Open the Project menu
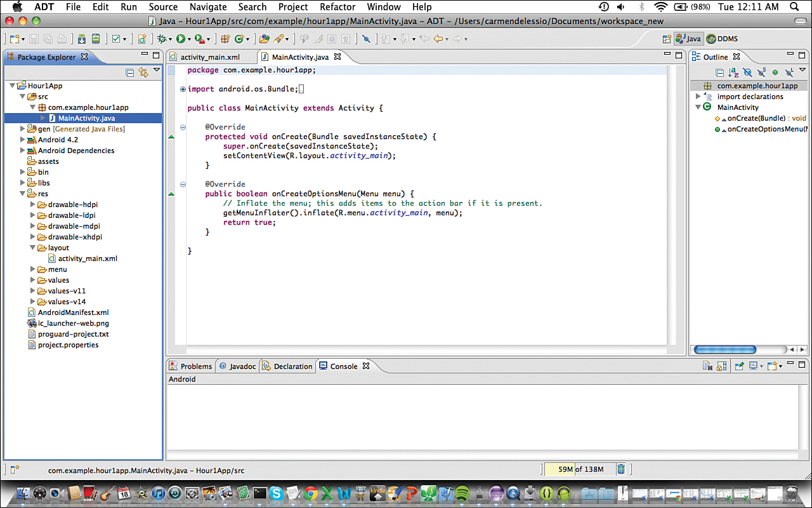The image size is (812, 508). click(293, 7)
